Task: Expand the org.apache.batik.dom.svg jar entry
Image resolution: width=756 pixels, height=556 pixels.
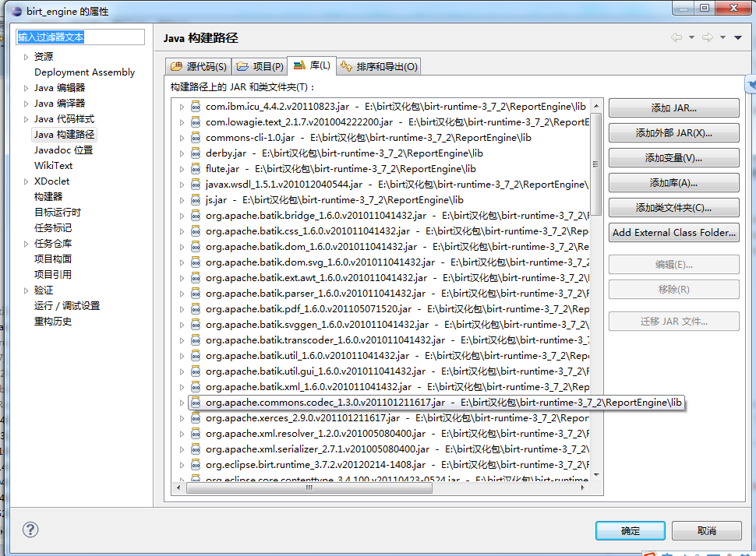Action: (182, 262)
